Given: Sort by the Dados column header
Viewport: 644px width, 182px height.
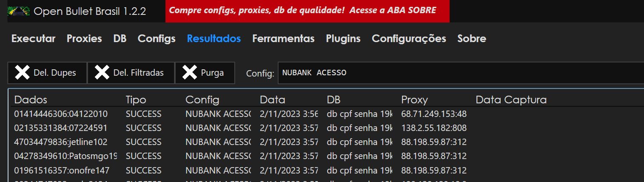Looking at the screenshot, I should click(31, 100).
